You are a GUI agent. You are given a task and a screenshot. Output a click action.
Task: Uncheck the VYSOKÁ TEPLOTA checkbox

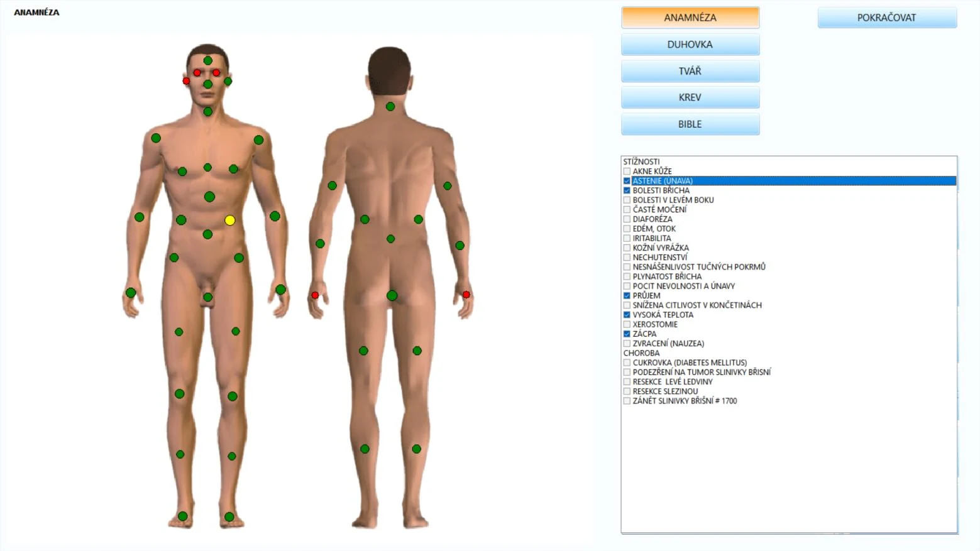(x=627, y=315)
